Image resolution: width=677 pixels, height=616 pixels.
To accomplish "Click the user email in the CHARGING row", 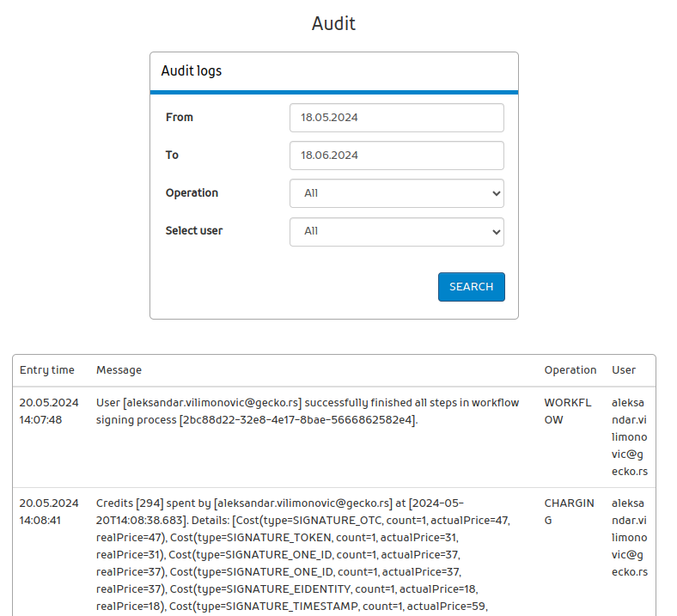I will coord(630,537).
